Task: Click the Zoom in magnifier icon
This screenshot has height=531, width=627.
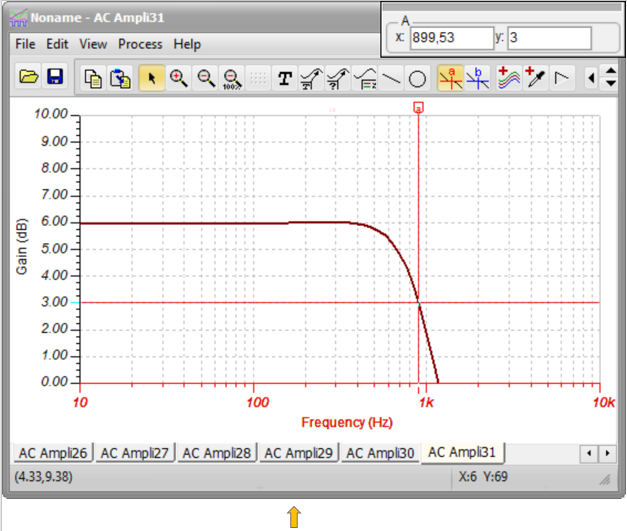Action: (179, 77)
